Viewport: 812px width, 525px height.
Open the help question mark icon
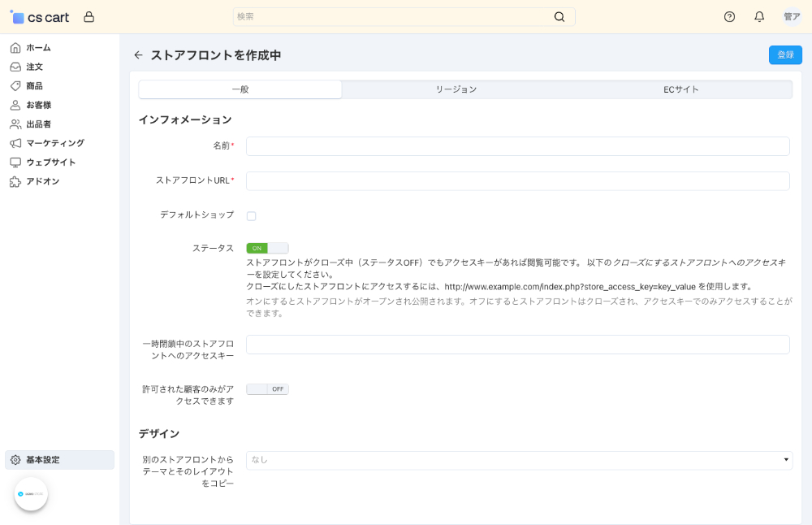point(729,17)
